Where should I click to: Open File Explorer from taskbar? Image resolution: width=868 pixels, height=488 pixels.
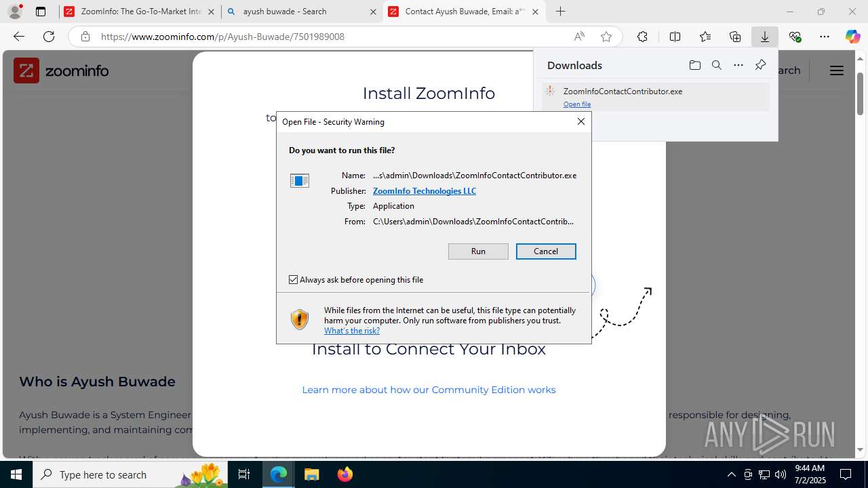click(311, 474)
